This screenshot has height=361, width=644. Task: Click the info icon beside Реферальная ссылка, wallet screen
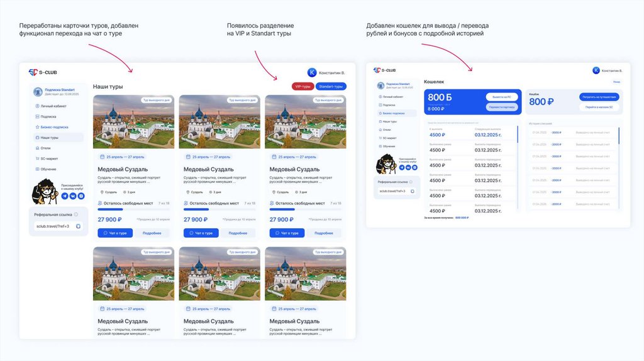tap(411, 182)
